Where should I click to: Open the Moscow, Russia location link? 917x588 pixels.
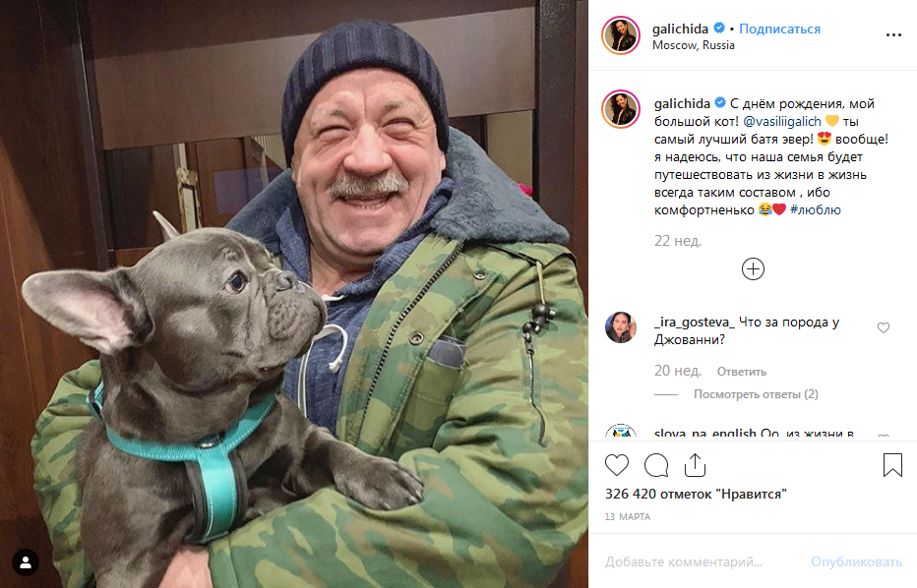(x=693, y=45)
